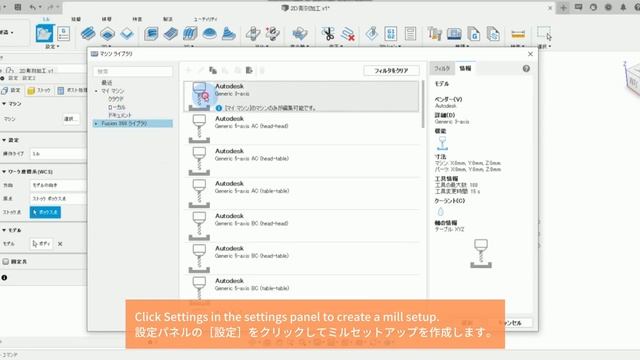Open the Machine Library monitor icon in ribbon
The height and width of the screenshot is (360, 640).
pyautogui.click(x=454, y=33)
